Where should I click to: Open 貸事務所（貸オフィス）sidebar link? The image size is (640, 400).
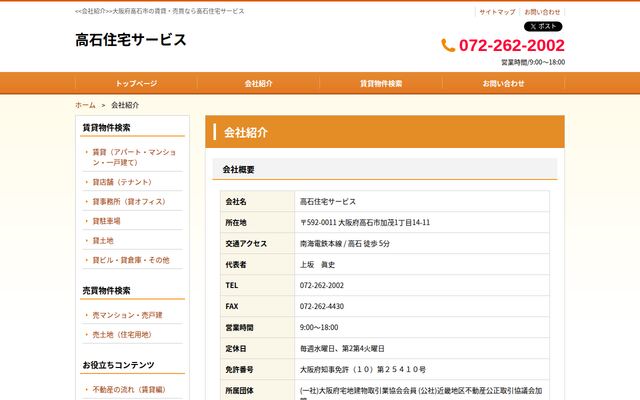[x=129, y=202]
